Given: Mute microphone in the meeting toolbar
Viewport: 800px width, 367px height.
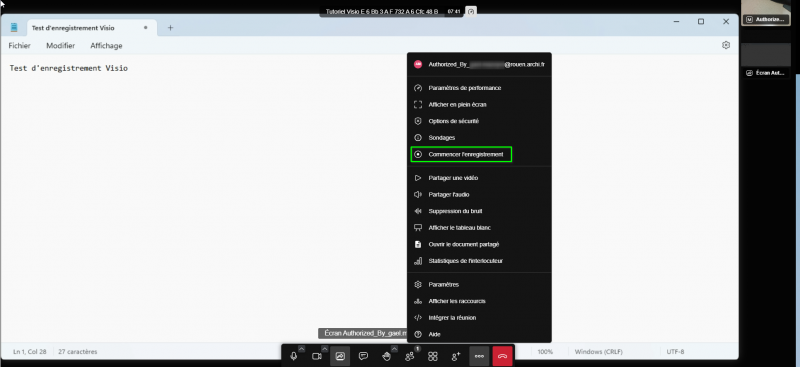Looking at the screenshot, I should pyautogui.click(x=293, y=356).
